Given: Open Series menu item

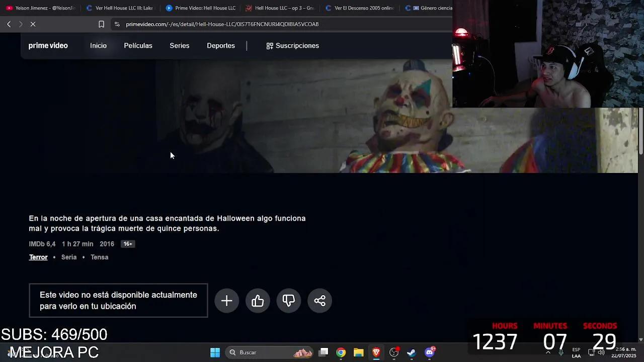Looking at the screenshot, I should 179,46.
